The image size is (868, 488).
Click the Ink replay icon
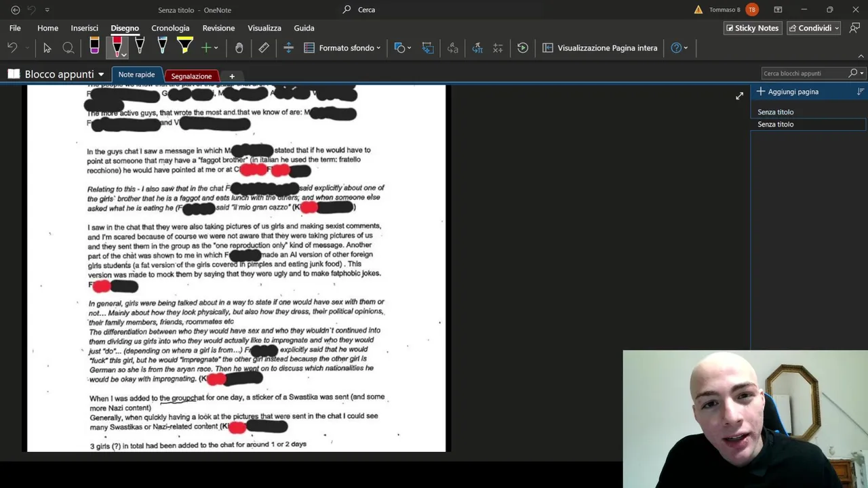coord(523,47)
